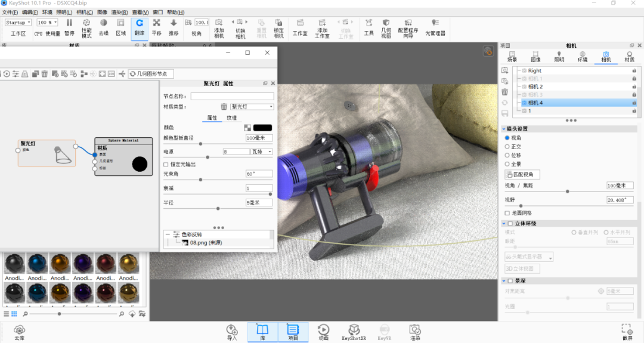The image size is (644, 343).
Task: Enable the 地面网格 ground grid checkbox
Action: (507, 213)
